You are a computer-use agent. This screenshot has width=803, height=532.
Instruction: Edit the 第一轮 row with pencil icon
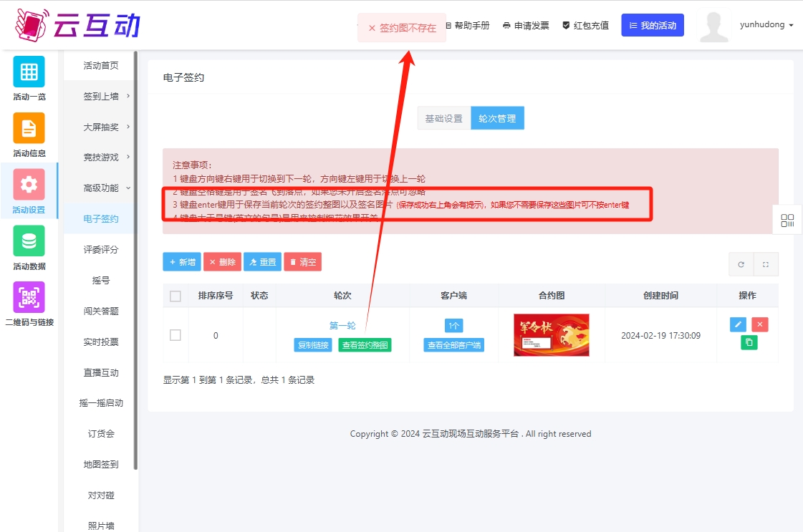coord(738,324)
